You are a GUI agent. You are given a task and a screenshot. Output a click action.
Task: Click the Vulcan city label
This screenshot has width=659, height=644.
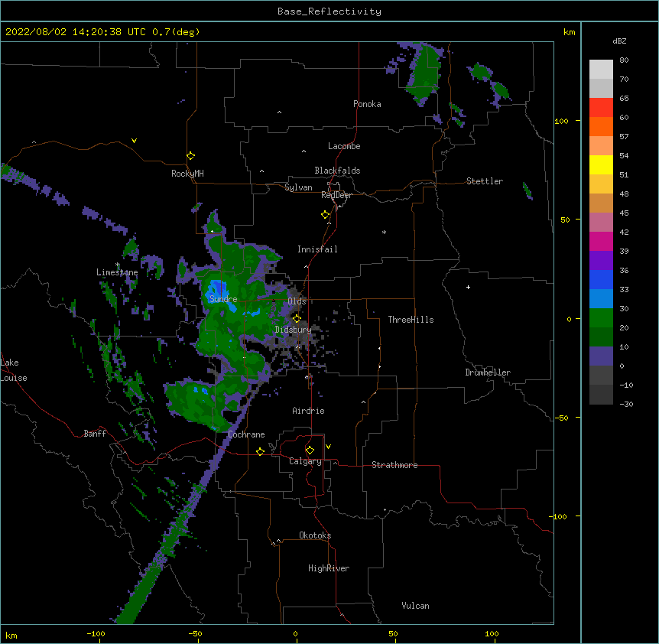[415, 606]
